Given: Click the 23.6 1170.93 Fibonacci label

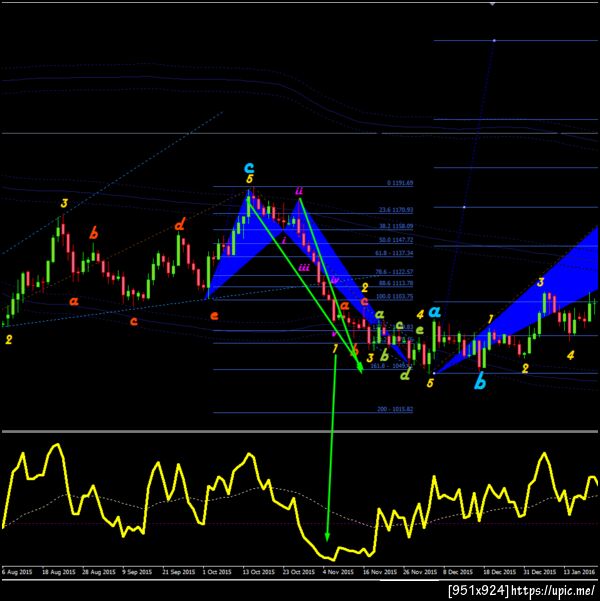Looking at the screenshot, I should pos(396,210).
